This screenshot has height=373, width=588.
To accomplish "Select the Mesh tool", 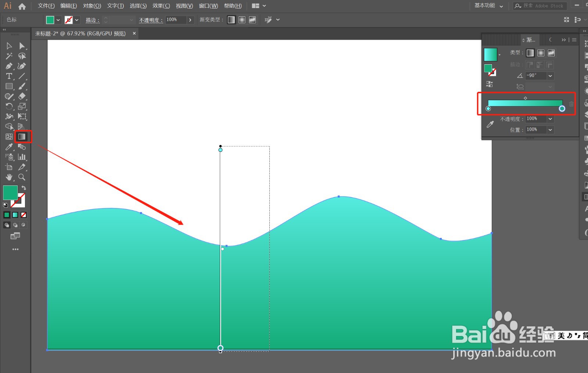I will click(9, 137).
